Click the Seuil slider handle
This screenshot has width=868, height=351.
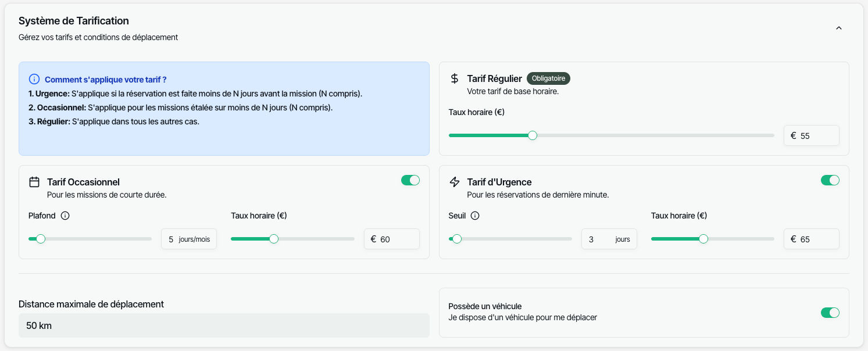coord(457,239)
